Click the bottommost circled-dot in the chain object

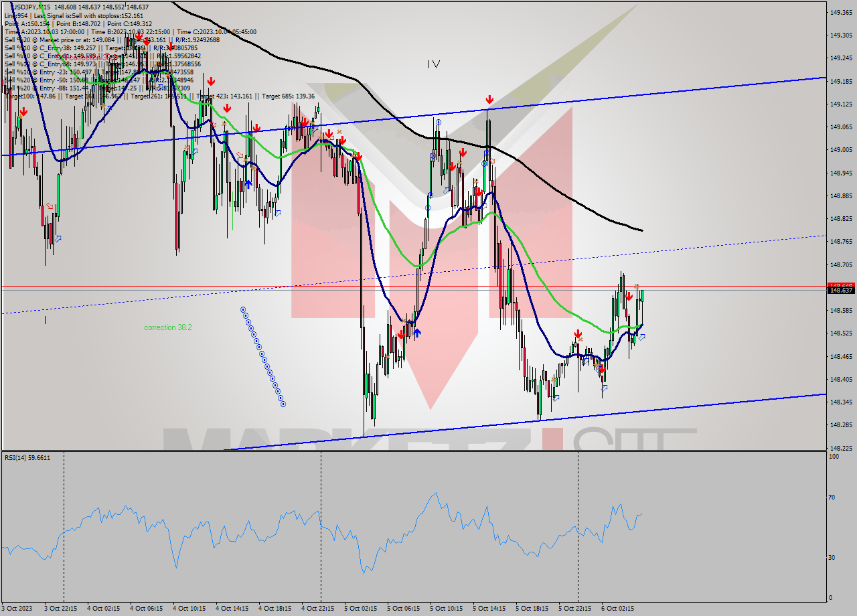283,405
